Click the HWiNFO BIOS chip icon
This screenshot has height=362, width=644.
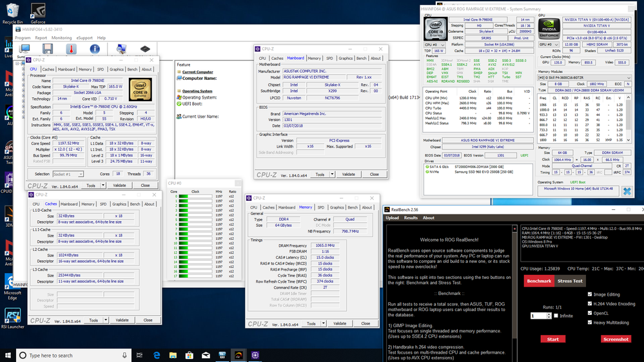point(145,49)
